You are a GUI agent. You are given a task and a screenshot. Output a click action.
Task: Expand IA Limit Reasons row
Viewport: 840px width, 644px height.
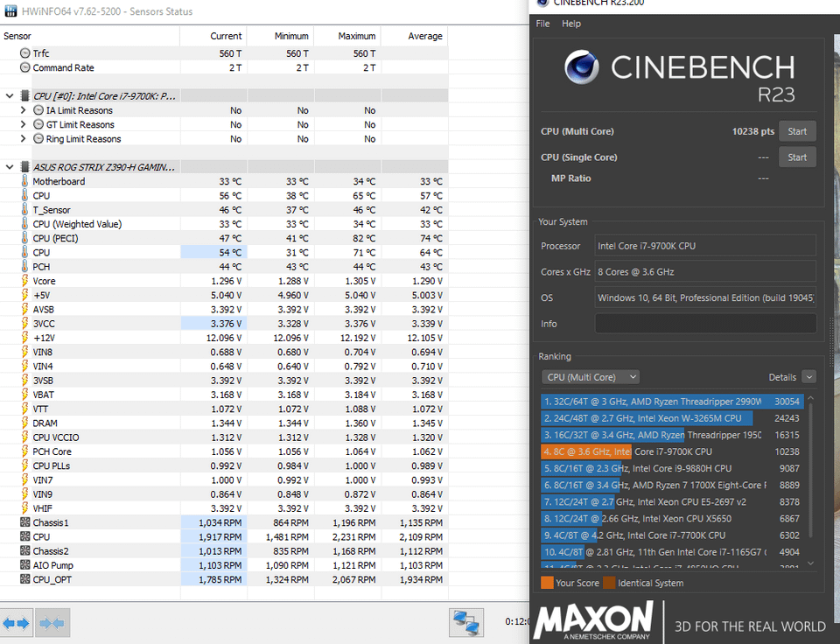[23, 110]
